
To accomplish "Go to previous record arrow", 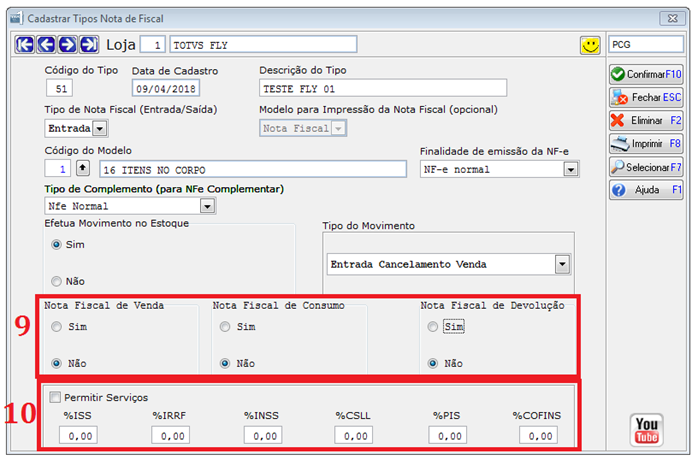I will point(46,45).
